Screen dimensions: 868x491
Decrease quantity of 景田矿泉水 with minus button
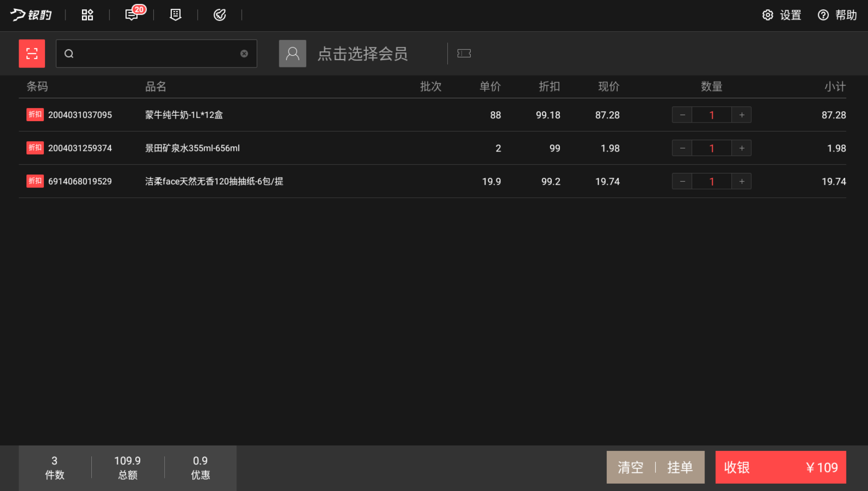682,148
